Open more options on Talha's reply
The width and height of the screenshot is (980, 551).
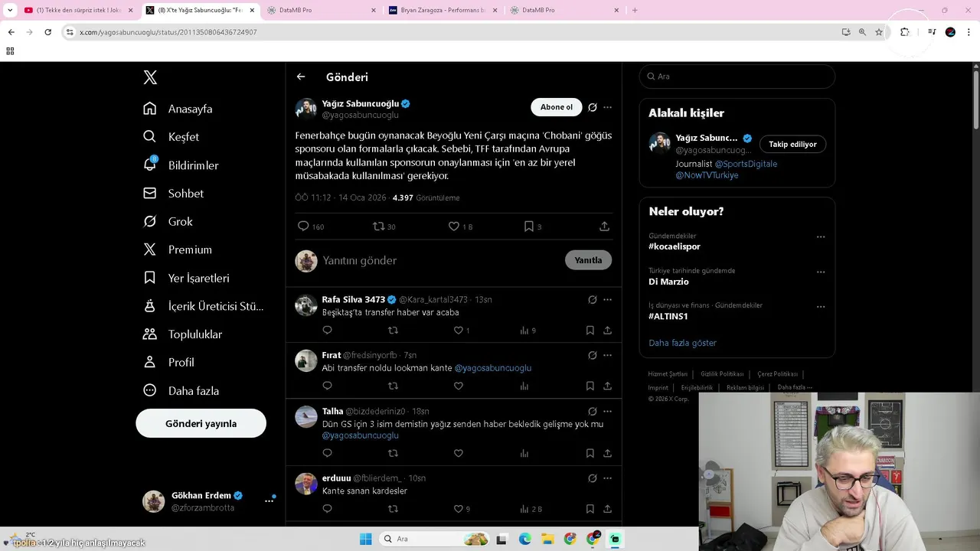point(607,411)
